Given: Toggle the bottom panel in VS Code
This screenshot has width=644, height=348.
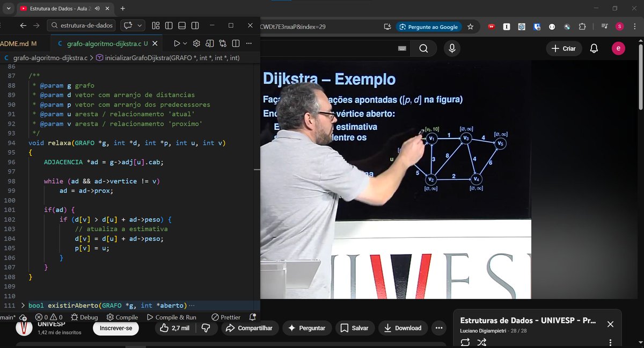Looking at the screenshot, I should click(x=182, y=25).
